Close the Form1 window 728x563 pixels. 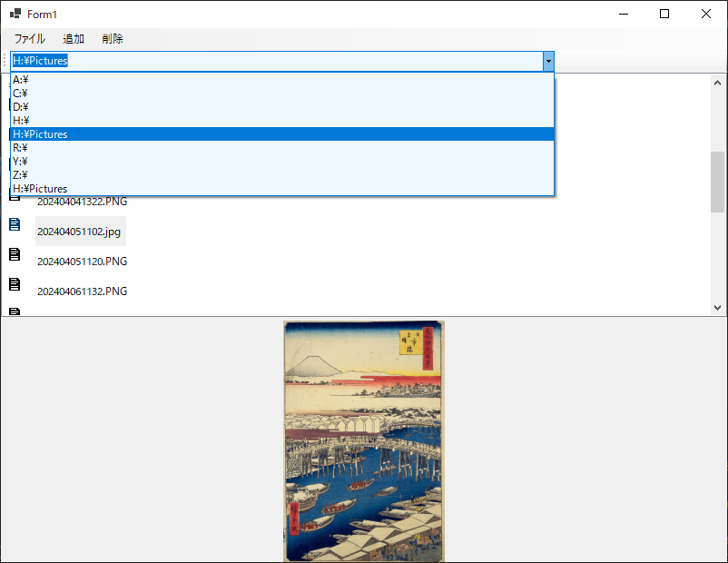click(705, 14)
